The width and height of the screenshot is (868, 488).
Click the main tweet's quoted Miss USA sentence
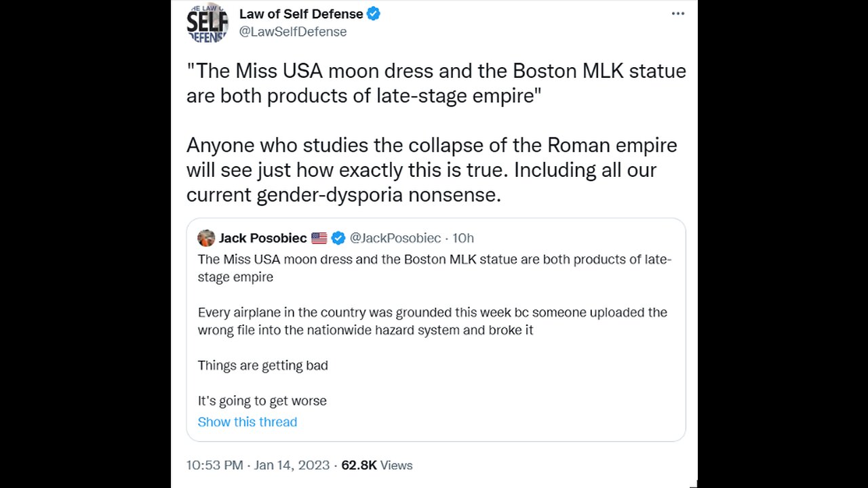click(x=436, y=83)
